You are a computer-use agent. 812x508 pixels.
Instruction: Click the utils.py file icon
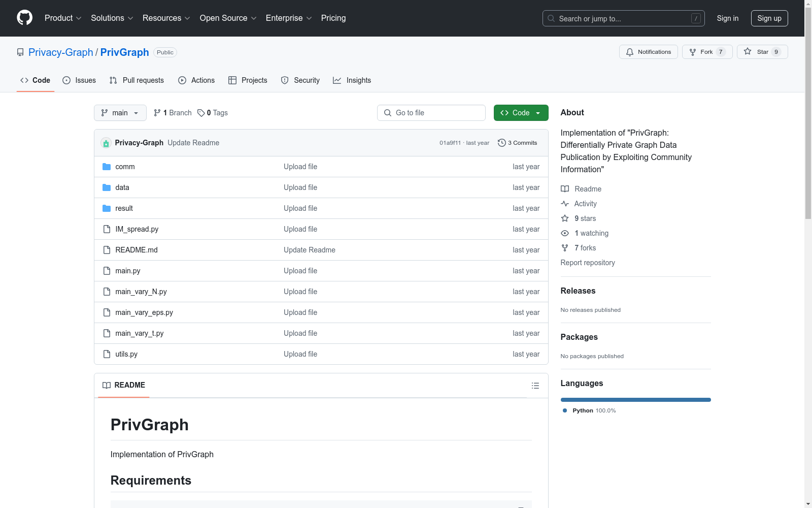pyautogui.click(x=107, y=354)
